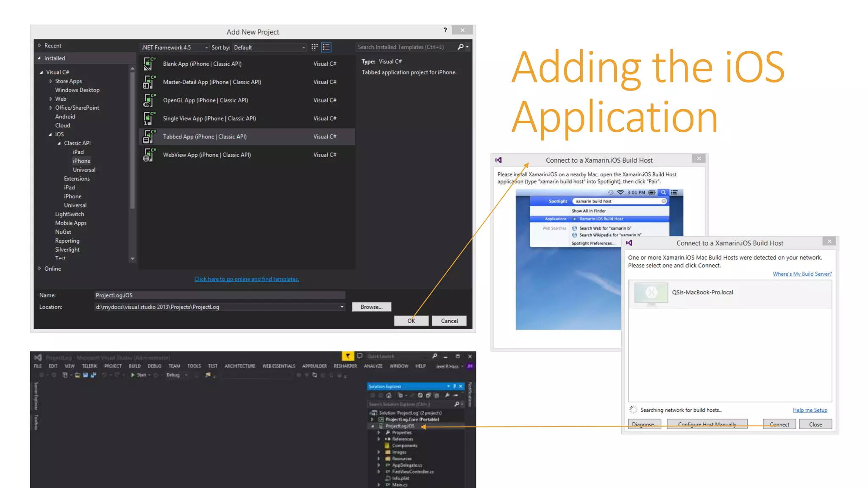Image resolution: width=868 pixels, height=488 pixels.
Task: Click the Save icon in Visual Studio toolbar
Action: pos(86,375)
